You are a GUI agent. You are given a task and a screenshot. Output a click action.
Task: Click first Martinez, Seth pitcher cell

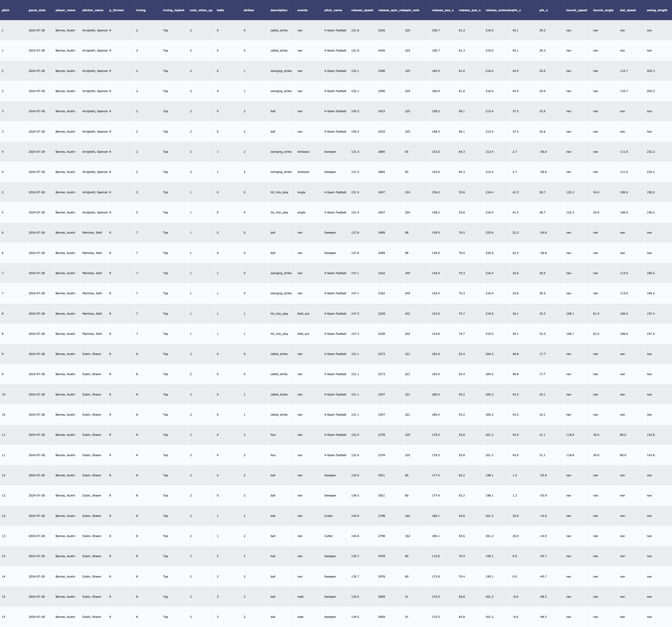pos(92,232)
